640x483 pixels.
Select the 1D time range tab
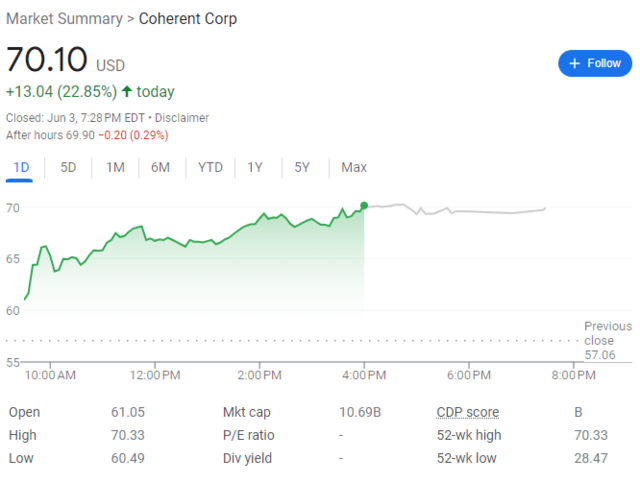click(20, 167)
